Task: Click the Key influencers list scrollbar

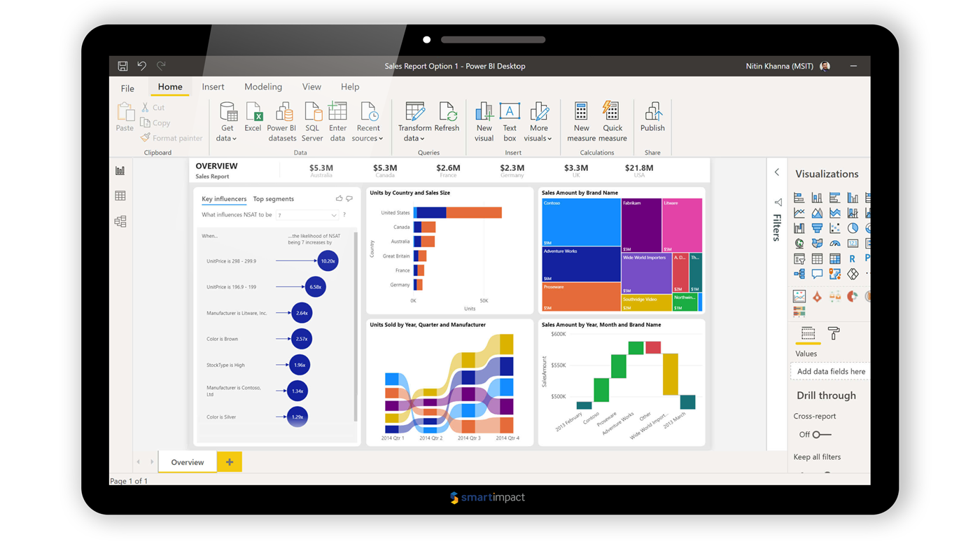Action: (x=356, y=327)
